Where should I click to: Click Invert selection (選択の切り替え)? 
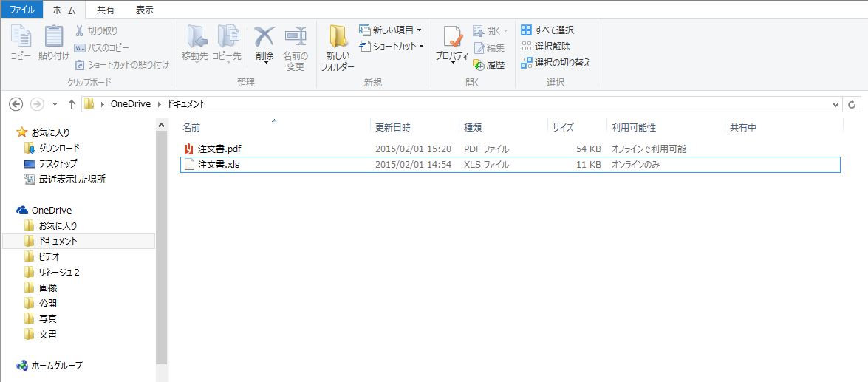pyautogui.click(x=556, y=63)
